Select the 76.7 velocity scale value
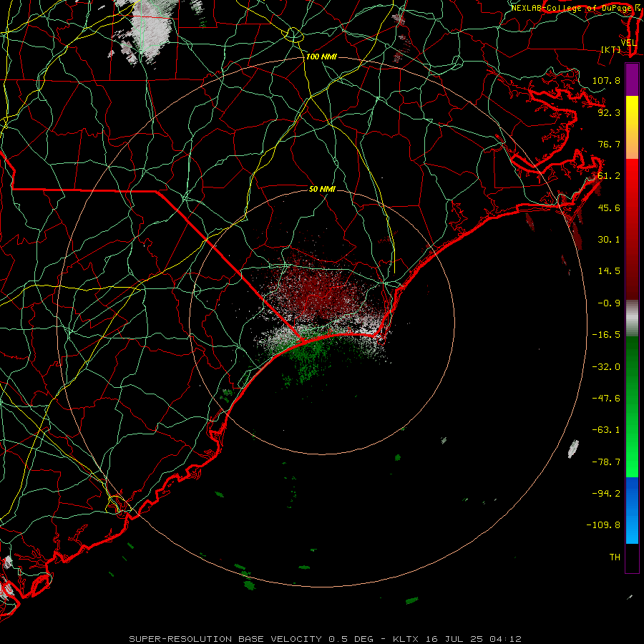 pos(609,144)
